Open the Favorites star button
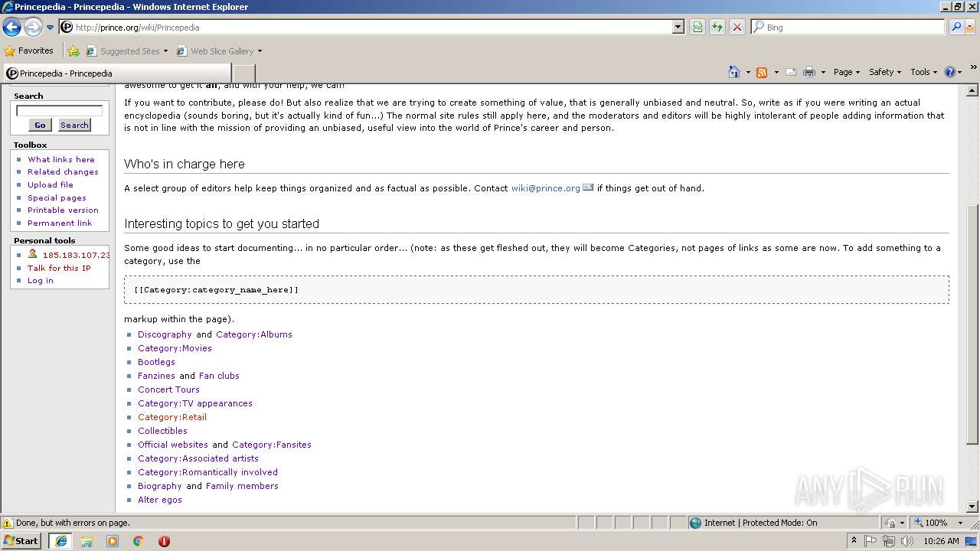980x551 pixels. coord(29,51)
